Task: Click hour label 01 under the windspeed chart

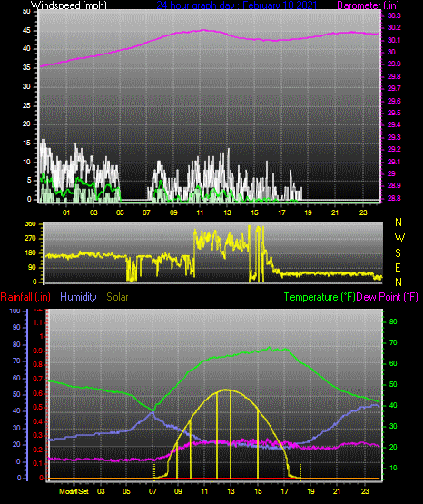Action: coord(66,212)
